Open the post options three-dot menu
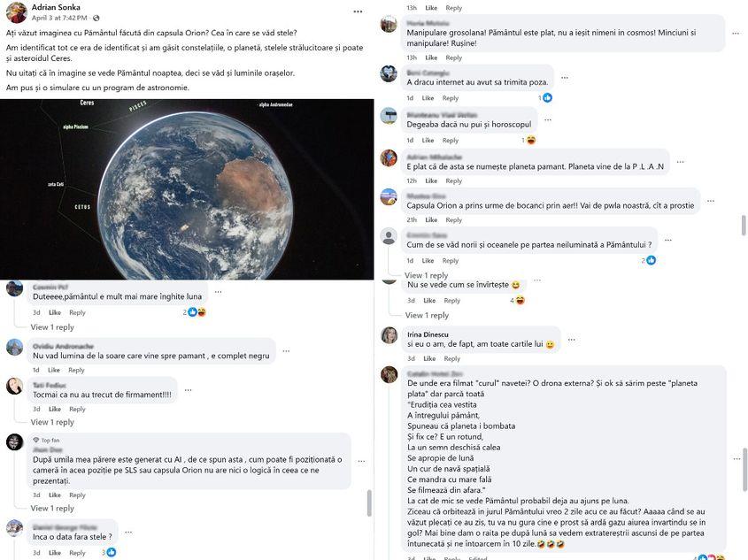 (358, 12)
